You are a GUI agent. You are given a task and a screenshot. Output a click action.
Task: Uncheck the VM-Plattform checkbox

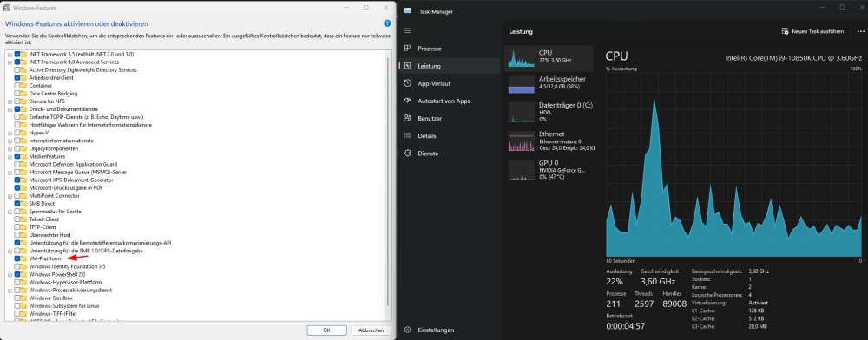[x=17, y=258]
